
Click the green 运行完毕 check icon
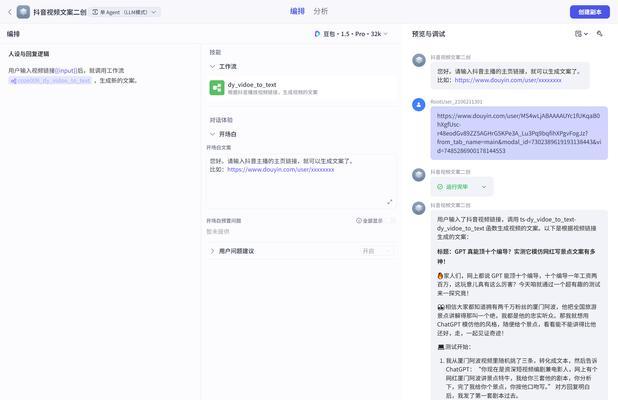tap(440, 187)
